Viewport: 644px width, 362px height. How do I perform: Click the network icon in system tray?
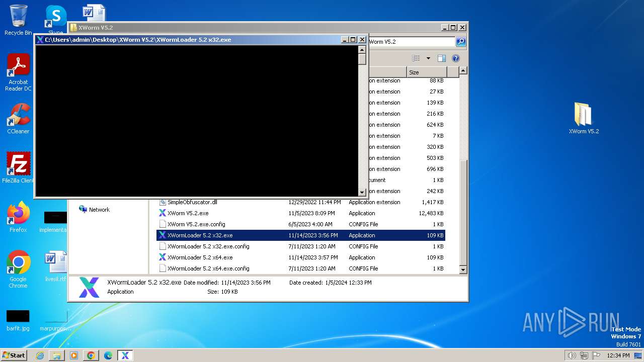[584, 355]
